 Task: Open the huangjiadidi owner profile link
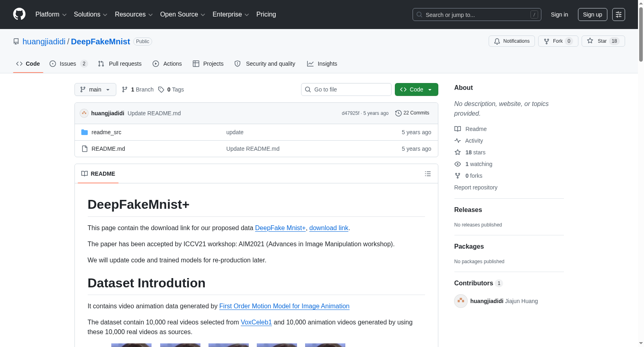44,42
